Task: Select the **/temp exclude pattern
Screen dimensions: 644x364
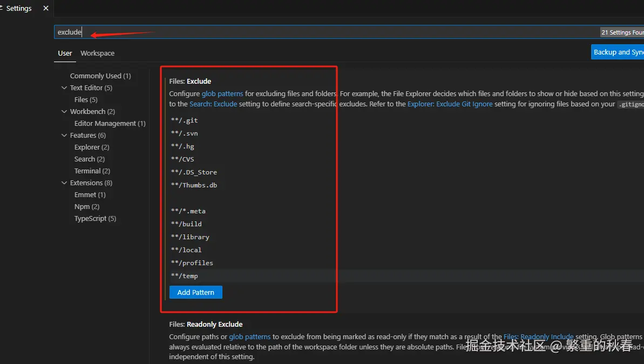Action: pyautogui.click(x=185, y=276)
